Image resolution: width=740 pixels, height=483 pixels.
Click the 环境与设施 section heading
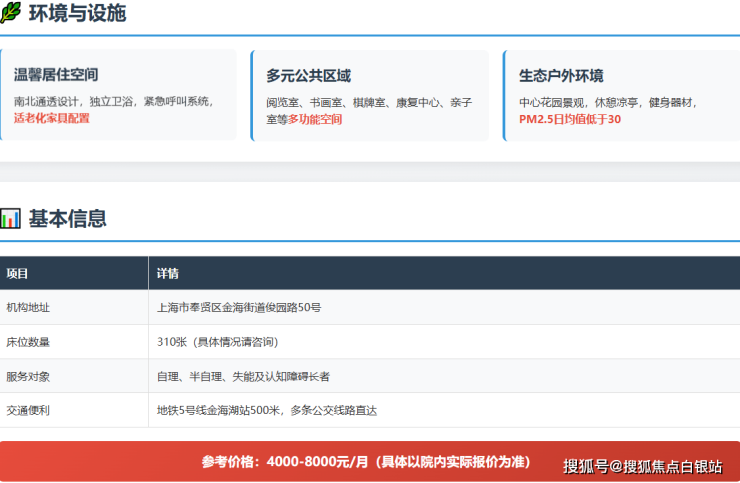point(77,14)
